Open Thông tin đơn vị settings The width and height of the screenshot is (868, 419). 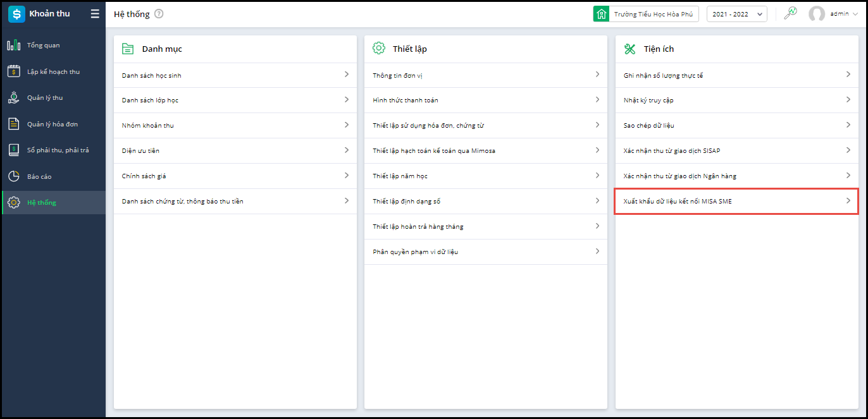click(x=397, y=75)
